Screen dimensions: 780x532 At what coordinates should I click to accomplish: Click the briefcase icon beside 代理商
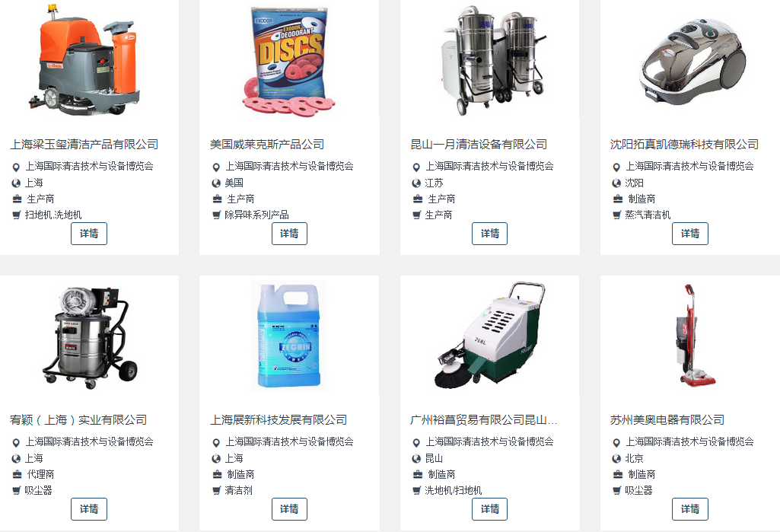[17, 474]
